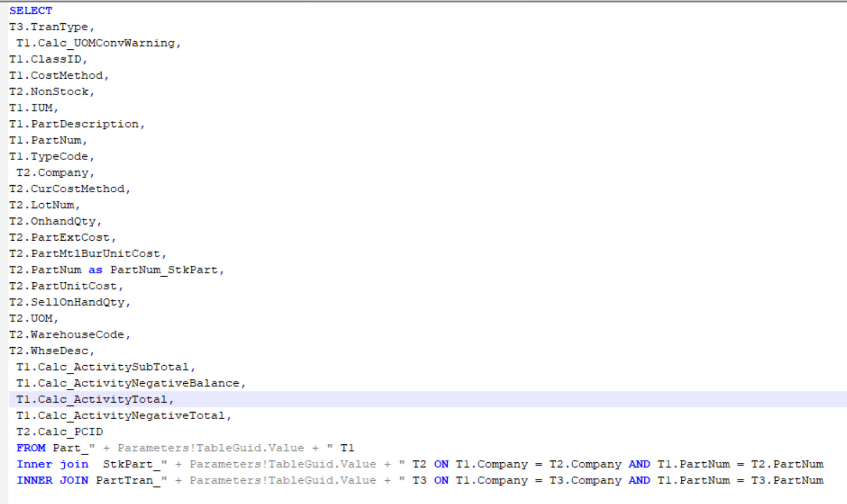The width and height of the screenshot is (847, 504).
Task: Click T3.PartNum at the end of the PartTran join
Action: click(787, 480)
